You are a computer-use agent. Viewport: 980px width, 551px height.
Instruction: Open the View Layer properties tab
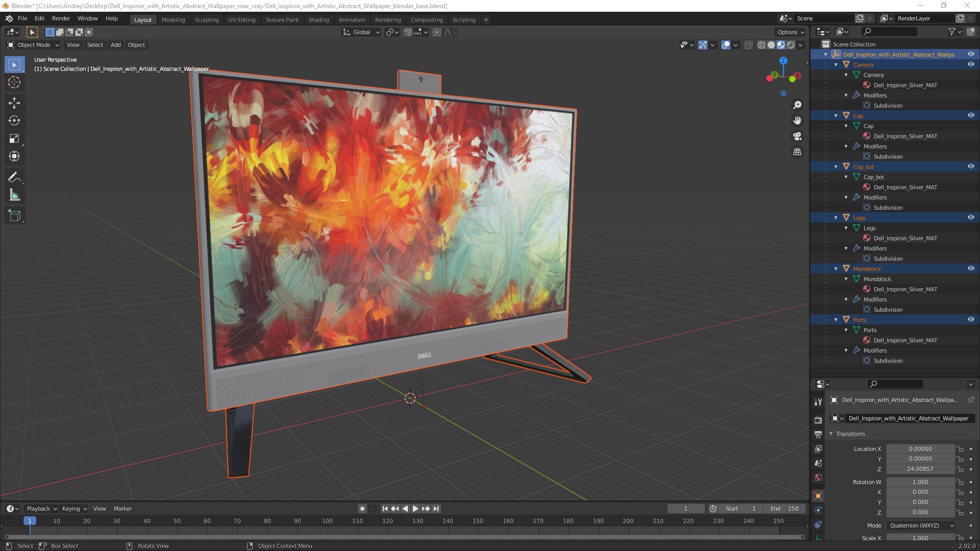[818, 448]
